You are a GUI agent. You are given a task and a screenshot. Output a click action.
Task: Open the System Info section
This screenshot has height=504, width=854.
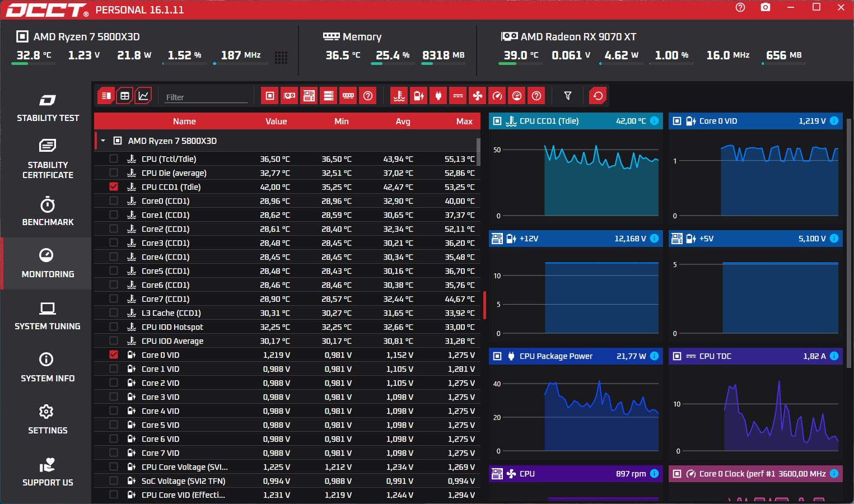pyautogui.click(x=48, y=367)
